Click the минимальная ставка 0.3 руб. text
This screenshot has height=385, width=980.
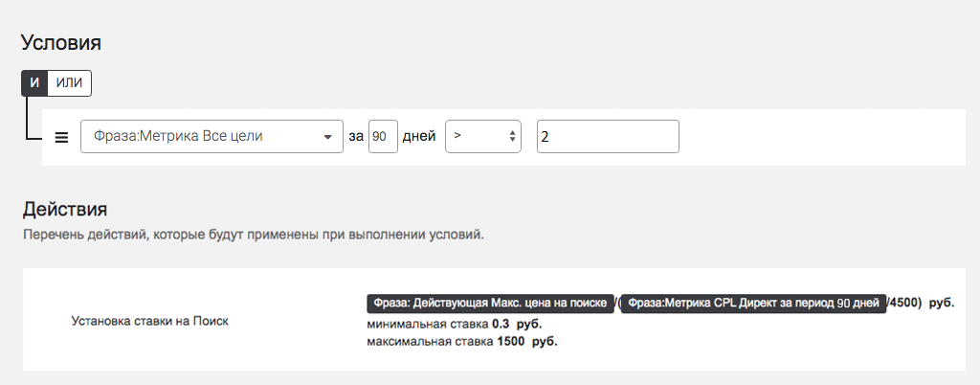455,325
